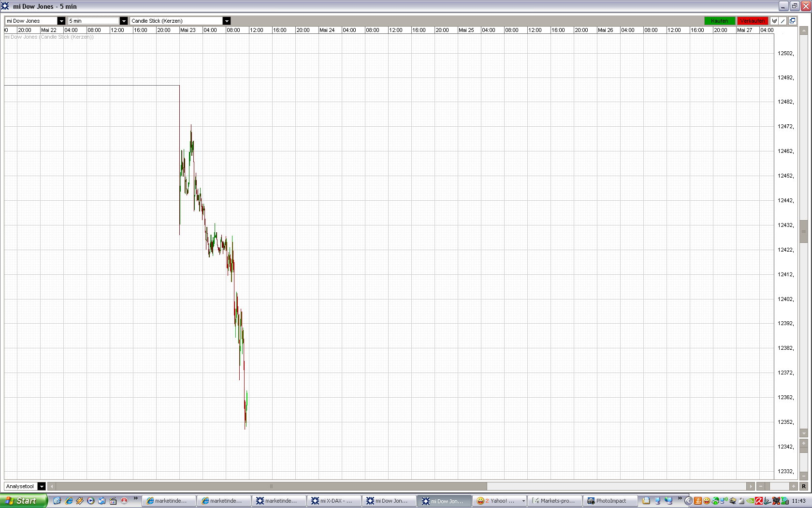Click the Windows Media Player quick launch icon
The height and width of the screenshot is (508, 812).
(90, 501)
